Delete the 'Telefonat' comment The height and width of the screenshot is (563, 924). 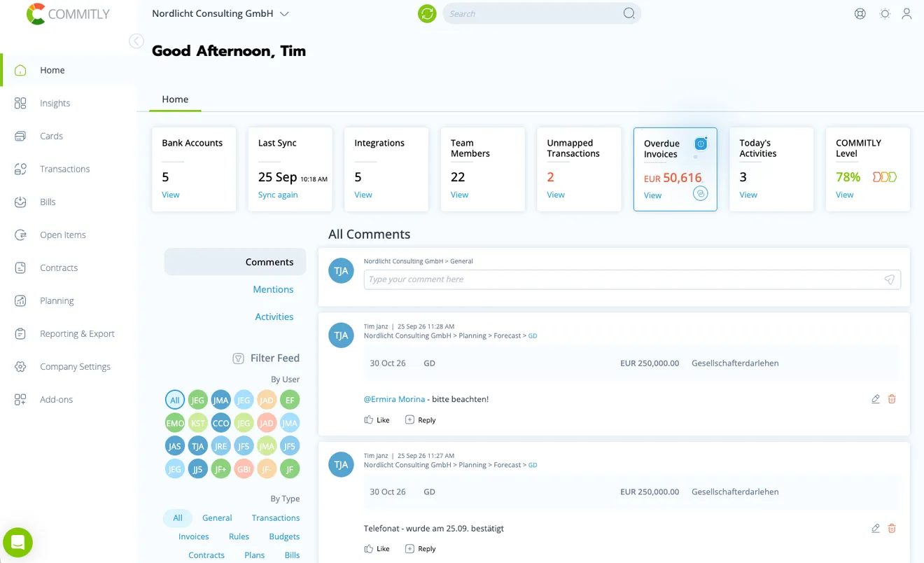pyautogui.click(x=892, y=528)
